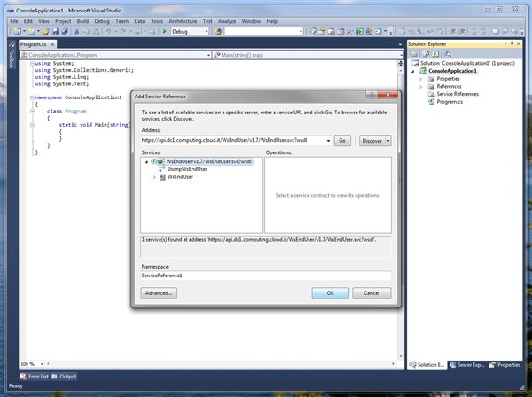Toggle the Solution Explorer auto-hide pin
Image resolution: width=532 pixels, height=397 pixels.
(512, 43)
